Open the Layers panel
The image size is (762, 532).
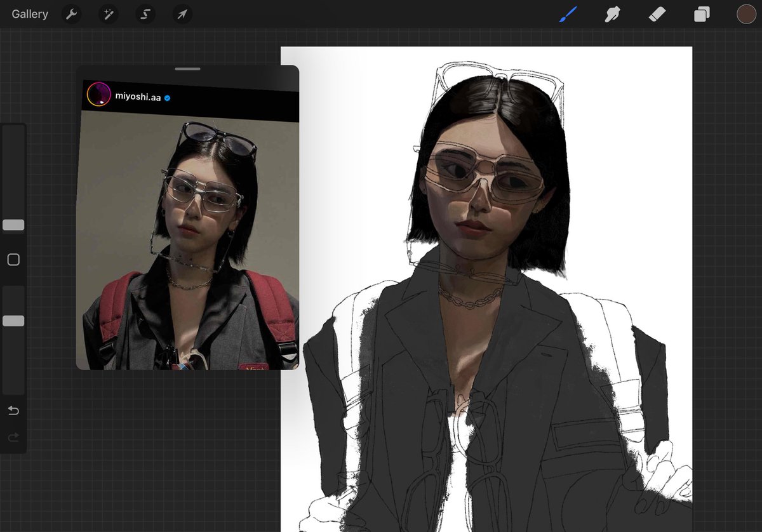tap(702, 14)
